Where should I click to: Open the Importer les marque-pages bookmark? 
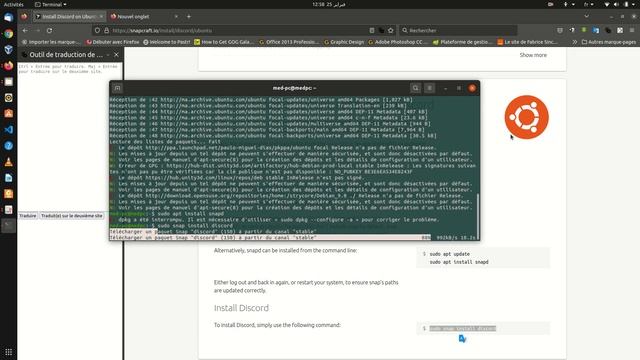coord(51,42)
